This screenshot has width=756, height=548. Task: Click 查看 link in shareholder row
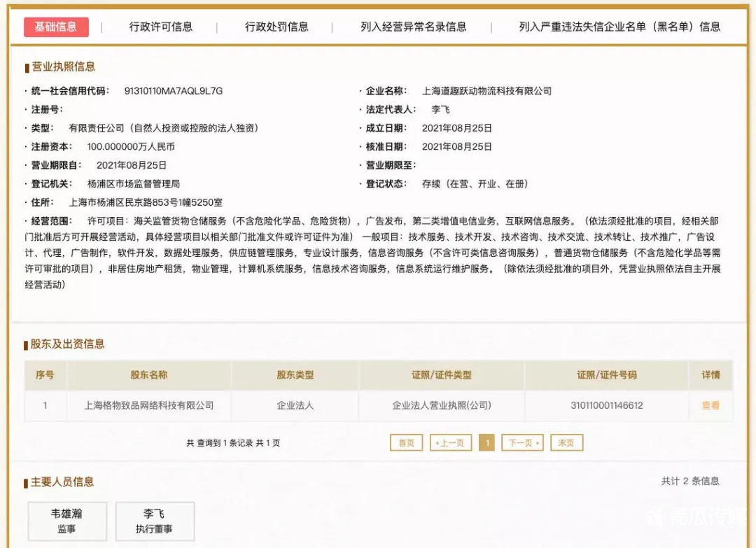tap(710, 406)
